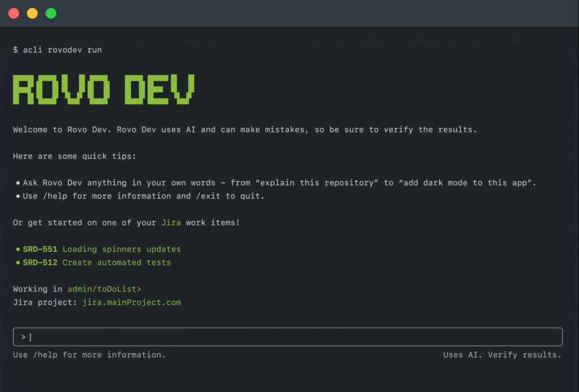Select the Loading spinners updates work item
This screenshot has width=579, height=392.
[122, 249]
